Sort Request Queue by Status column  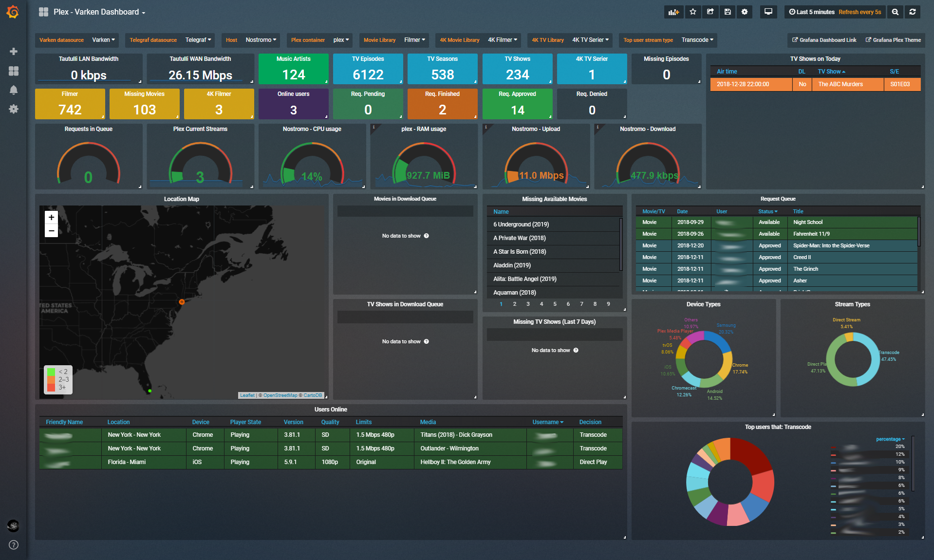pyautogui.click(x=767, y=211)
